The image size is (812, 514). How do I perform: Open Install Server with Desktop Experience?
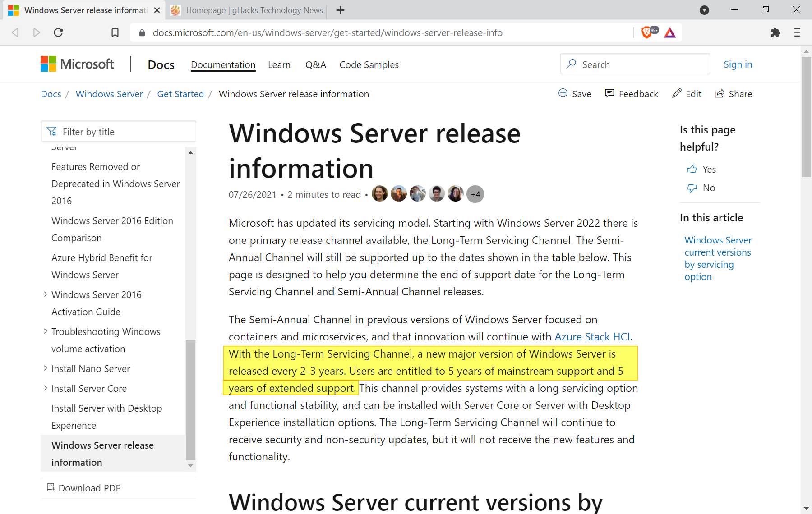[x=107, y=417]
